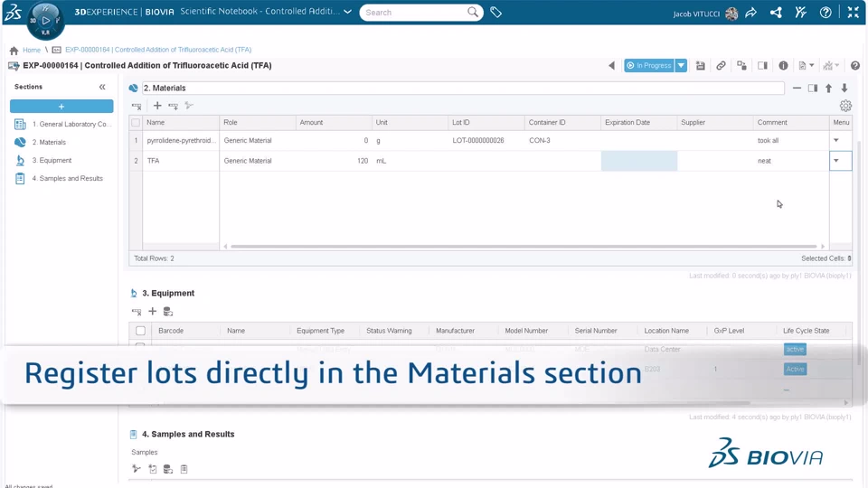Viewport: 868px width, 488px height.
Task: Click the In Progress status button
Action: pos(649,65)
